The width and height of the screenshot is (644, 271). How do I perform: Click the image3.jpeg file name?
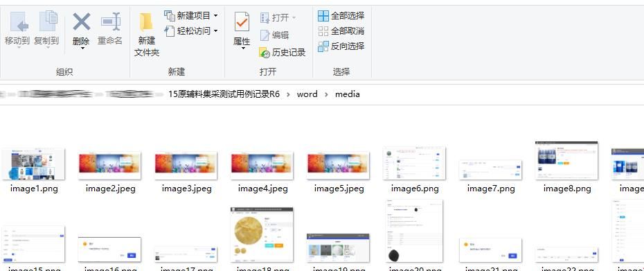point(186,189)
